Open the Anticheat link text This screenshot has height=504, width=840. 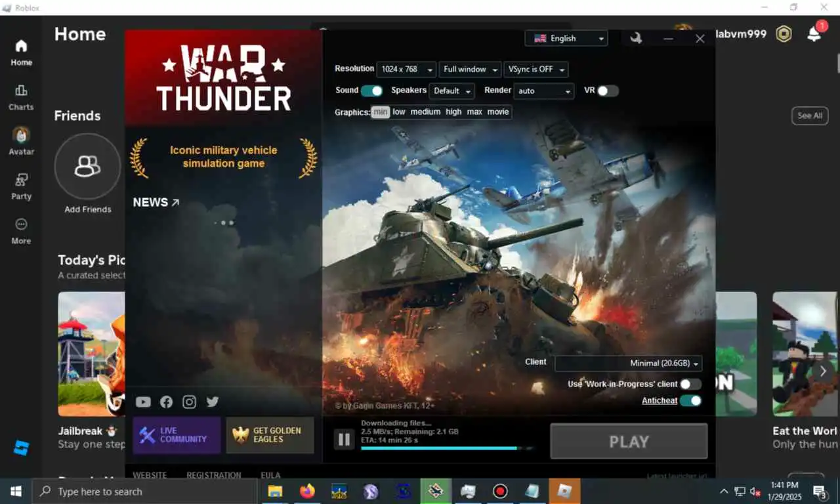click(x=660, y=401)
